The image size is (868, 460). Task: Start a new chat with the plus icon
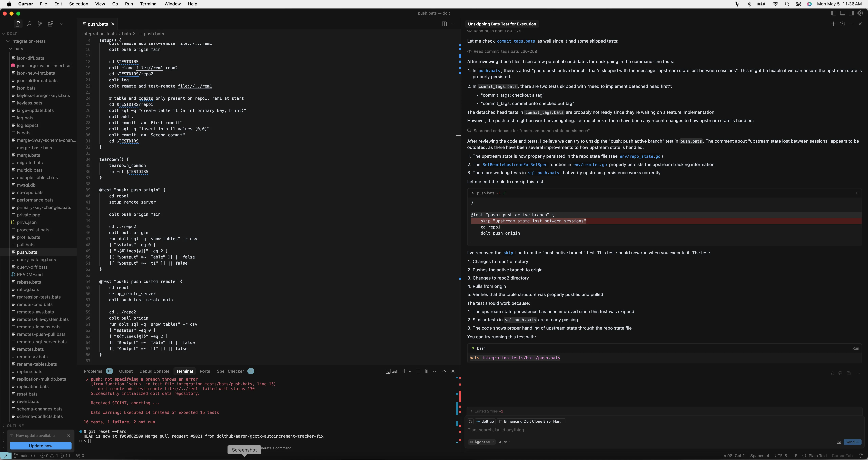(x=834, y=24)
